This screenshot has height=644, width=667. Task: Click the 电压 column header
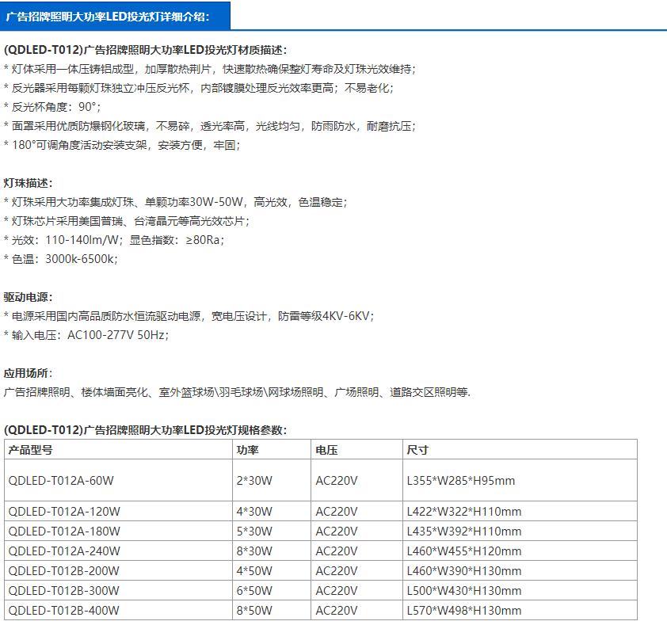(356, 450)
